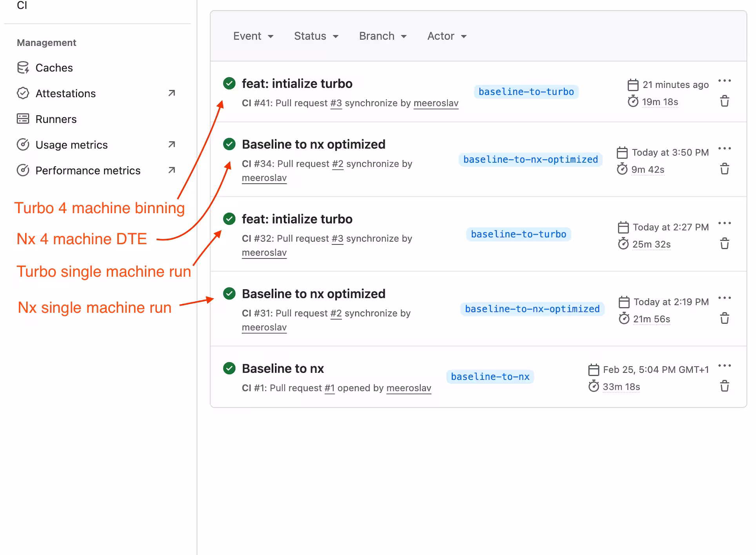View meeroslav's profile from CI #32

[x=264, y=252]
